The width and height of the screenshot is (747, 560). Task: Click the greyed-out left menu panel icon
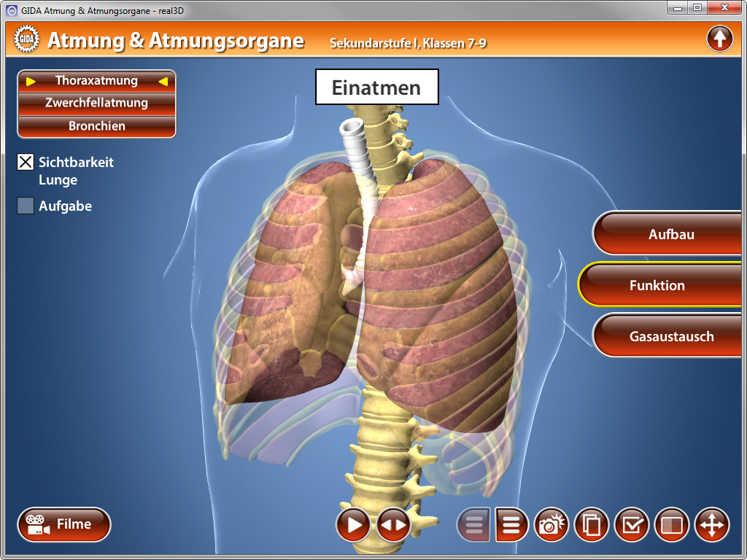(473, 525)
